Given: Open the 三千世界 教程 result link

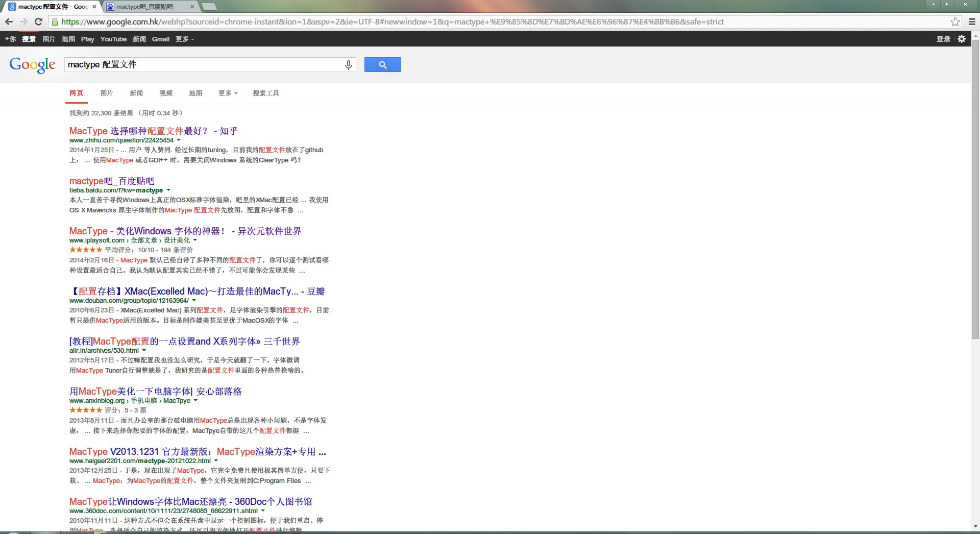Looking at the screenshot, I should click(x=185, y=342).
